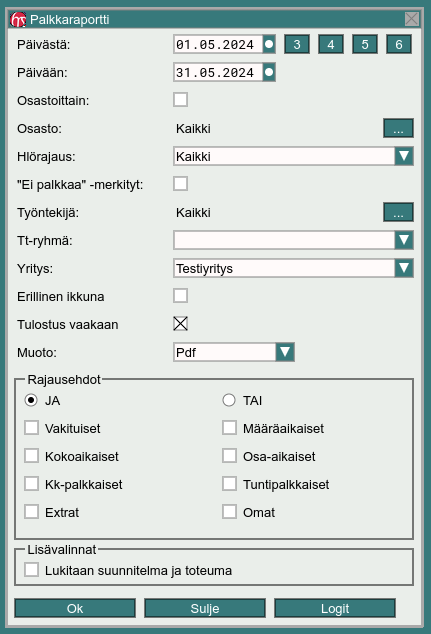
Task: Open Työntekijä selection browse button
Action: coord(398,212)
